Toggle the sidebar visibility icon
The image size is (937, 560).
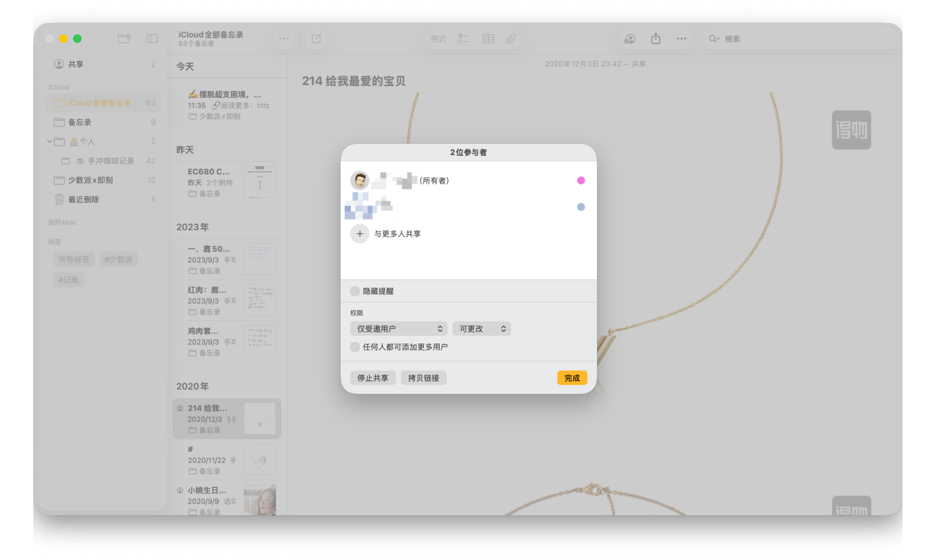click(x=152, y=39)
